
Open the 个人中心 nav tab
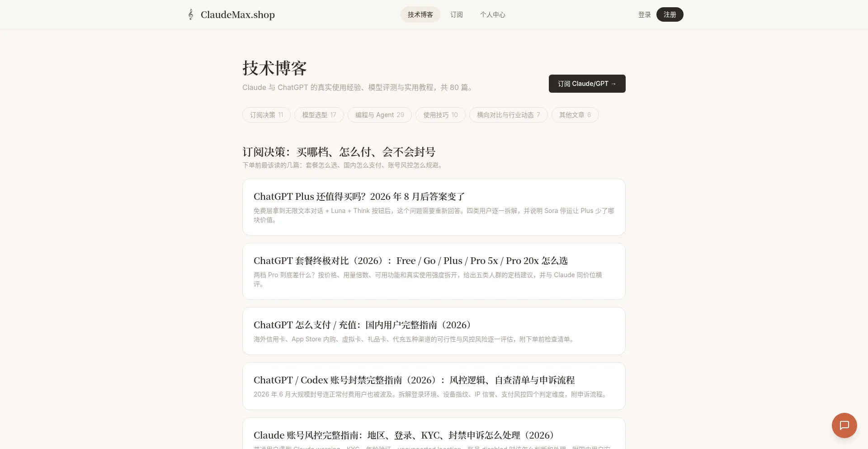coord(492,14)
